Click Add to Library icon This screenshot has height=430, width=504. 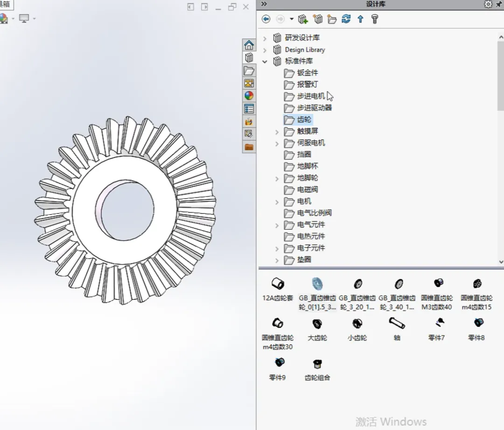coord(303,19)
